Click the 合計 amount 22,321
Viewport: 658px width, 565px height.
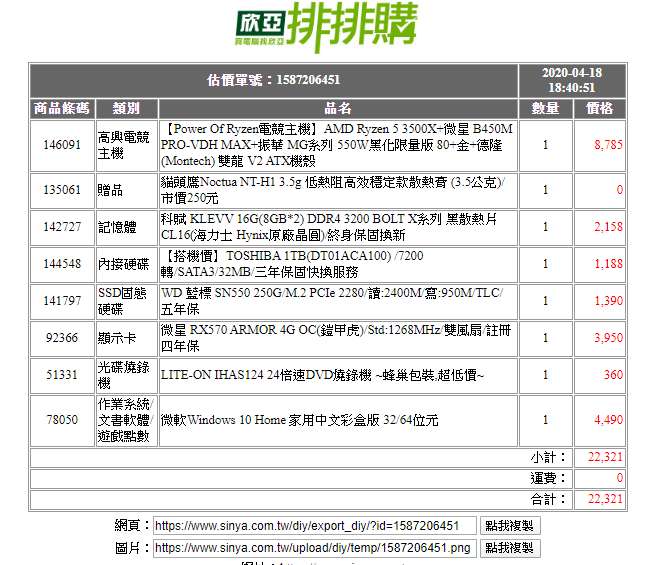(605, 499)
